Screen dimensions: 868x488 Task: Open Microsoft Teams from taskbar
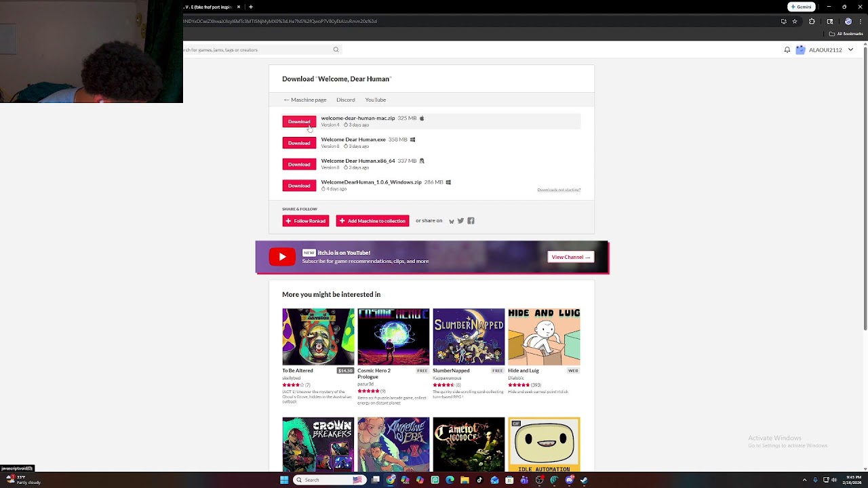click(x=524, y=480)
